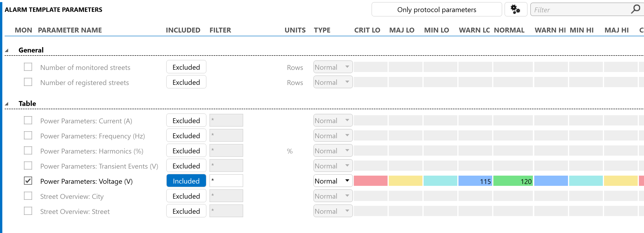Check Number of registered streets checkbox
Screen dimensions: 644x233
28,82
